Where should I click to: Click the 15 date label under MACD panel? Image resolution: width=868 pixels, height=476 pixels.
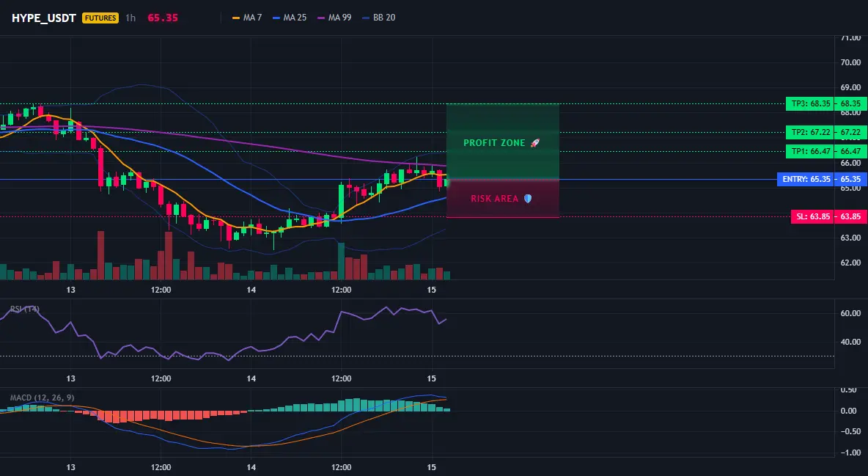click(432, 467)
